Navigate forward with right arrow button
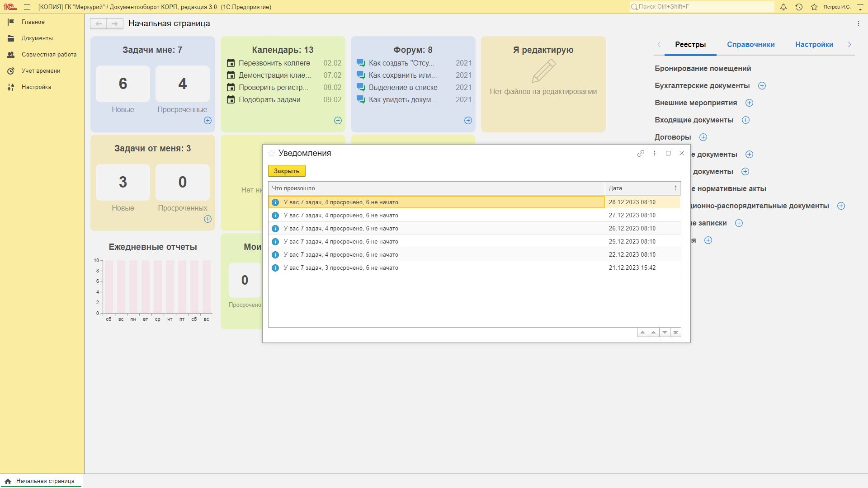 (115, 23)
